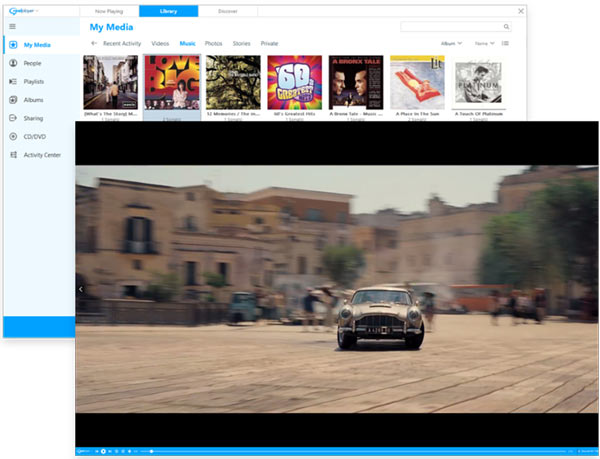Open the 12 Memories album cover
This screenshot has width=600, height=459.
coord(233,82)
